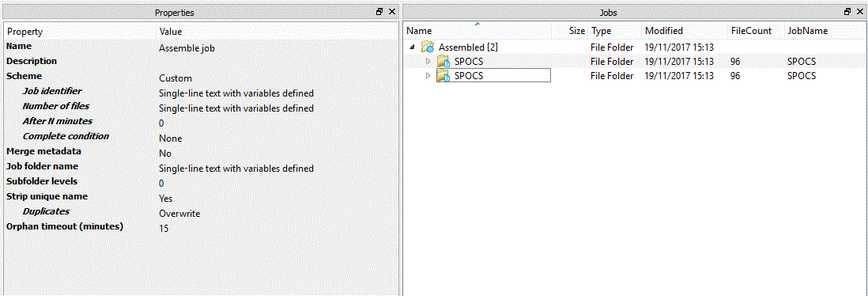
Task: Click the second (focused) SPOCS job folder icon
Action: coord(443,75)
